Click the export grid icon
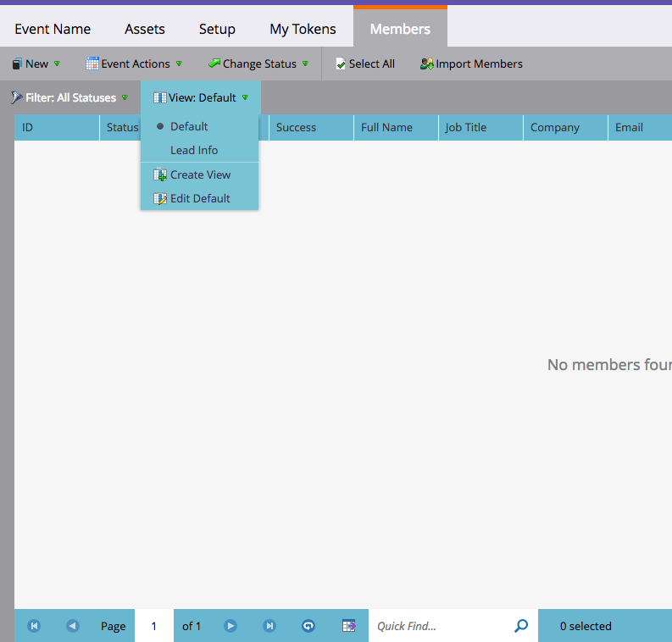Screen dimensions: 672x642 tap(349, 626)
